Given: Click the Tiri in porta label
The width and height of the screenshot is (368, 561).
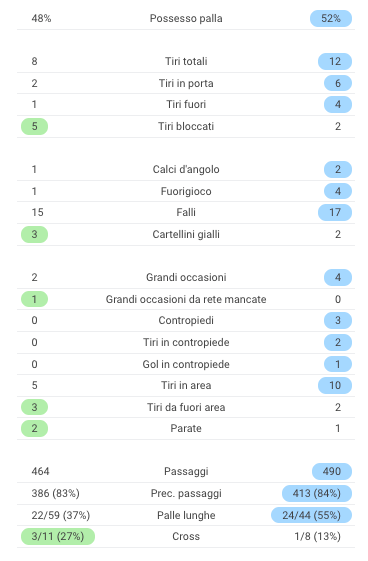Looking at the screenshot, I should (x=186, y=83).
